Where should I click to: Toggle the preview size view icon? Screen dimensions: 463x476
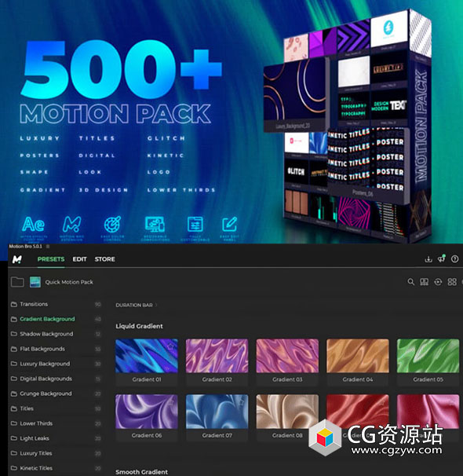pos(425,282)
